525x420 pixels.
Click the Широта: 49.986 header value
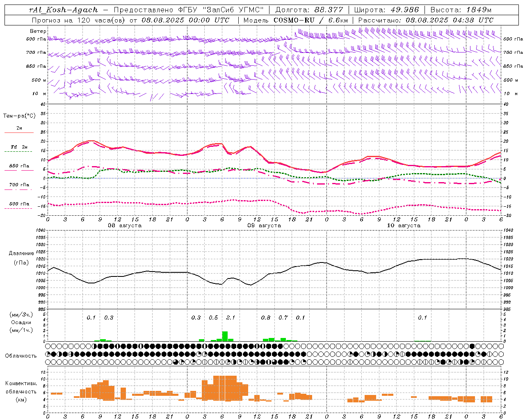pos(386,10)
